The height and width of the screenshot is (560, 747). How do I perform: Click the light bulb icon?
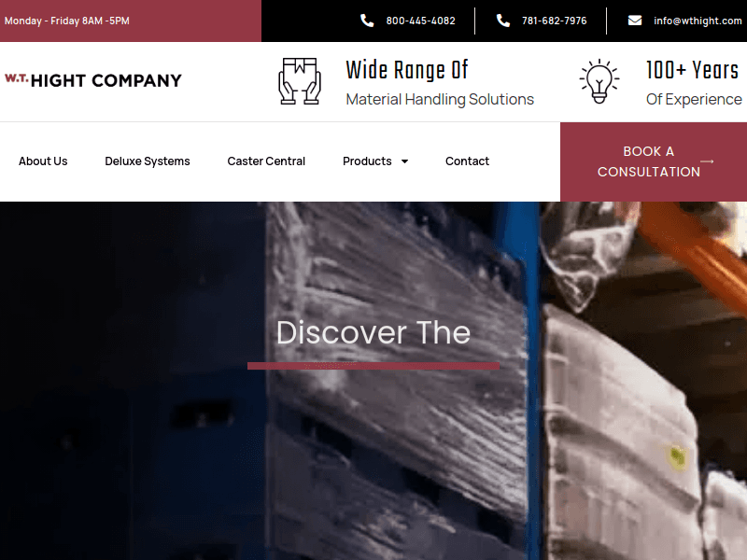coord(599,81)
